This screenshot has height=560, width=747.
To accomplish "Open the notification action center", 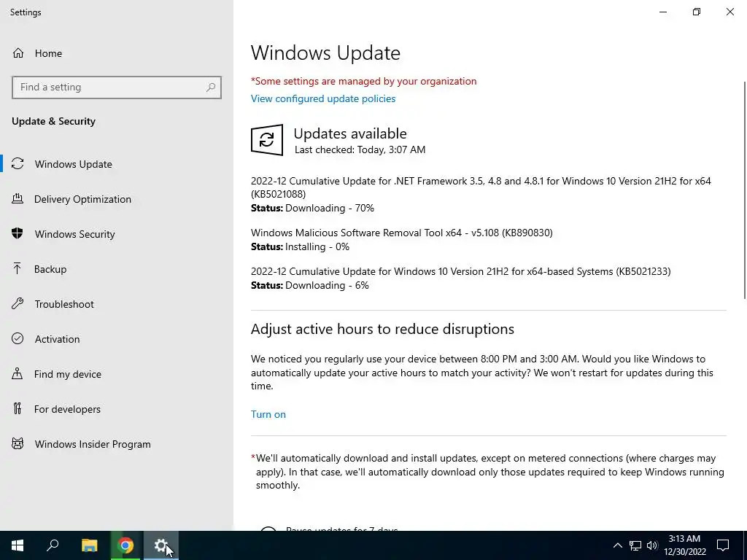I will pyautogui.click(x=723, y=545).
